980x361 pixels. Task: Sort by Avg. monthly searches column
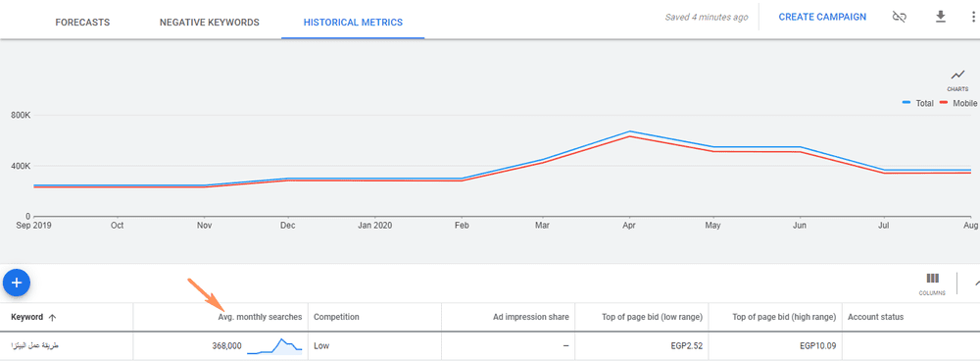click(260, 317)
